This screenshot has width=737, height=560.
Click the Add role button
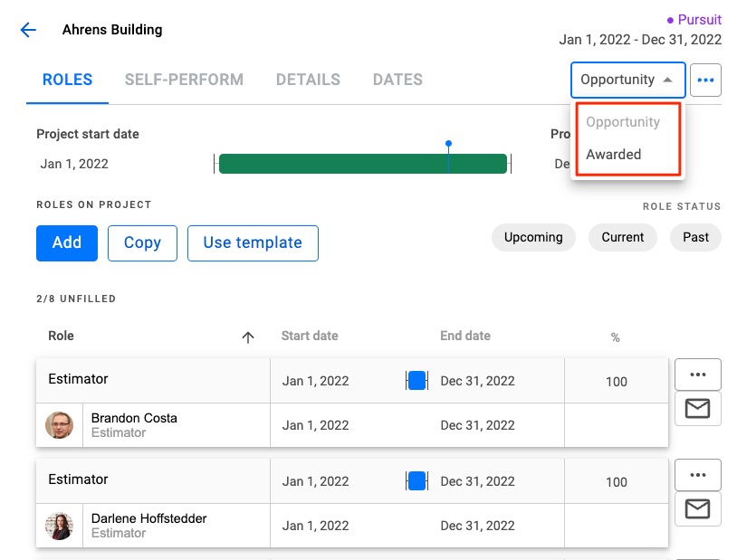tap(67, 242)
